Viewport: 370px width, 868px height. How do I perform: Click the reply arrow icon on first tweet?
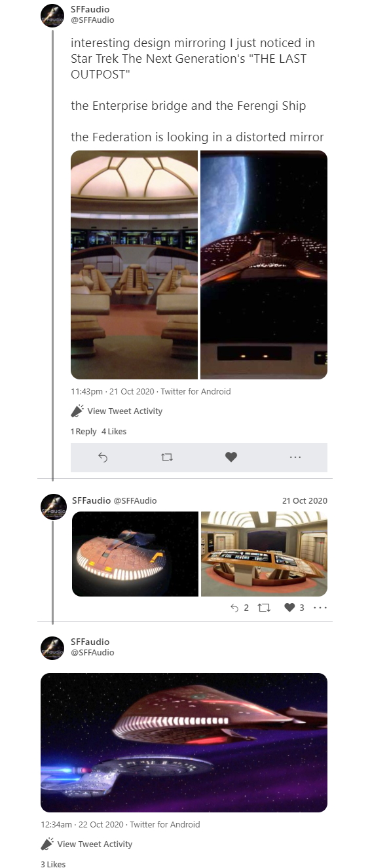pyautogui.click(x=102, y=457)
